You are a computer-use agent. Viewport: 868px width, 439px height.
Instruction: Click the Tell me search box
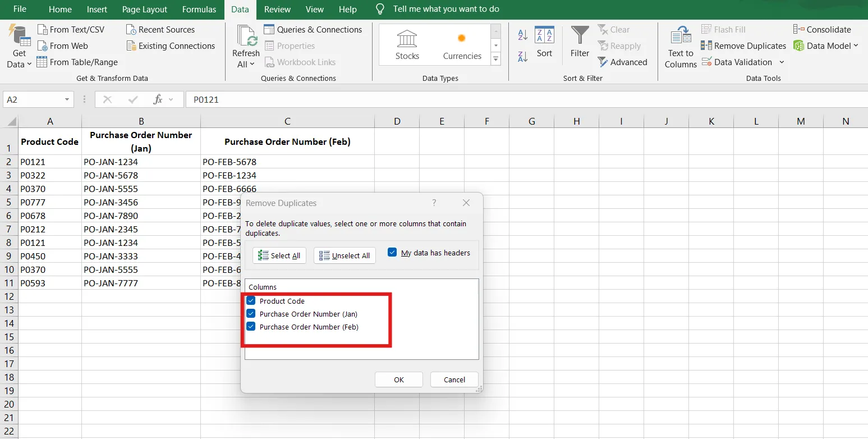pos(446,9)
